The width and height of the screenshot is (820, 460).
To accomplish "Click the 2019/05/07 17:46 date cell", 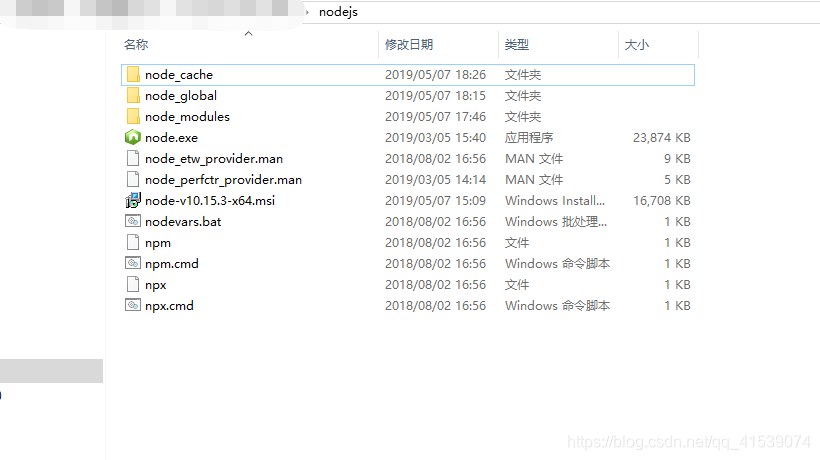I will point(436,117).
